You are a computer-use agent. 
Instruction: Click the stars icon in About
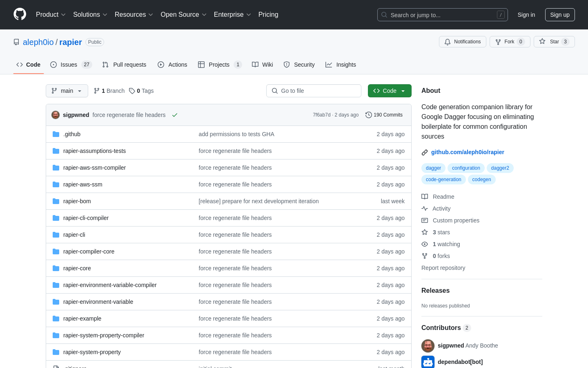425,232
